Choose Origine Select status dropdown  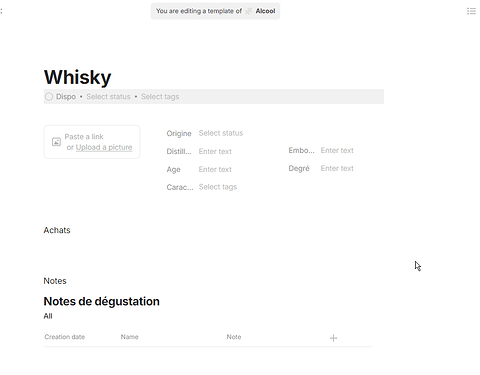pyautogui.click(x=221, y=133)
